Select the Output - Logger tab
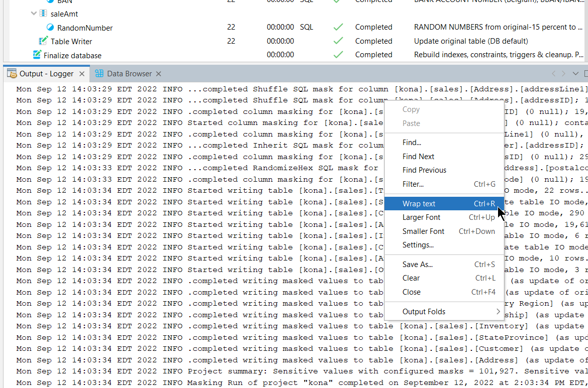Viewport: 588px width, 388px height. (x=46, y=74)
